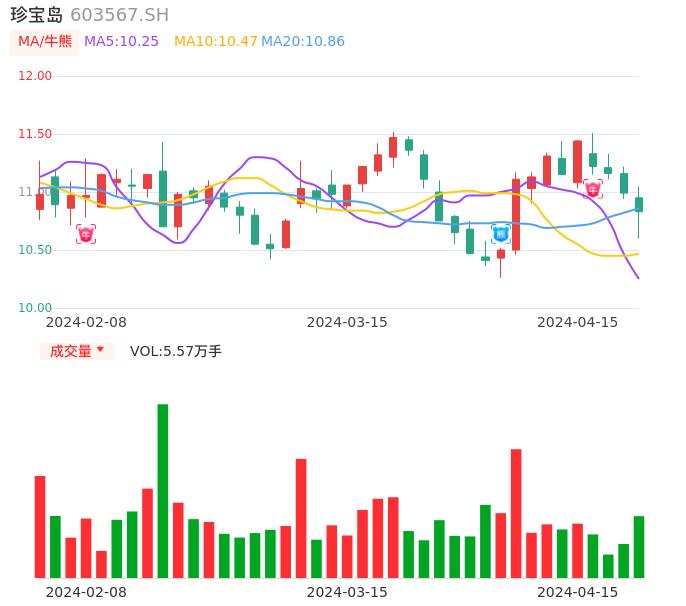
Task: Click the pink bull marker near 2024-04-15
Action: pyautogui.click(x=593, y=189)
